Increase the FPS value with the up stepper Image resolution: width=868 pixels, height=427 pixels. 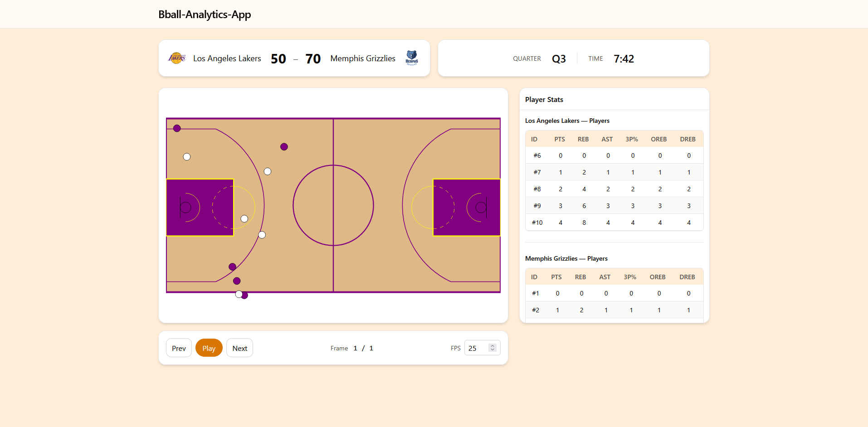point(492,345)
